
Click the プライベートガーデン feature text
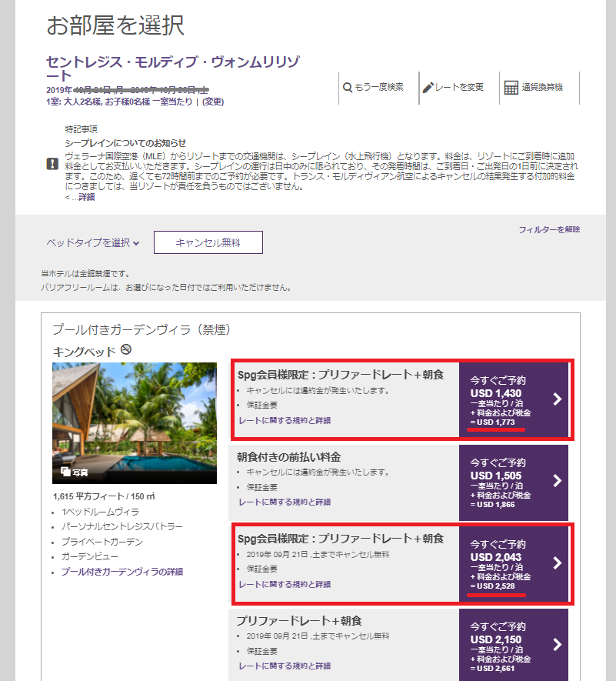(102, 542)
